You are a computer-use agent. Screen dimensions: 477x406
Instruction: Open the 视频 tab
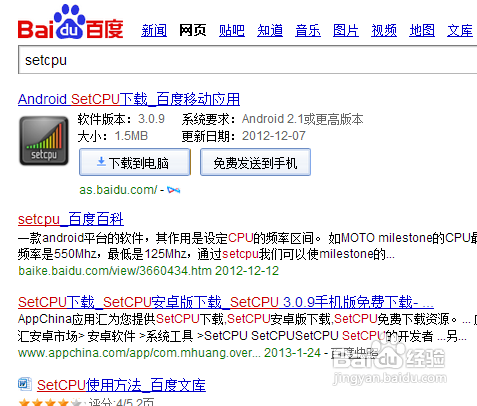click(384, 31)
